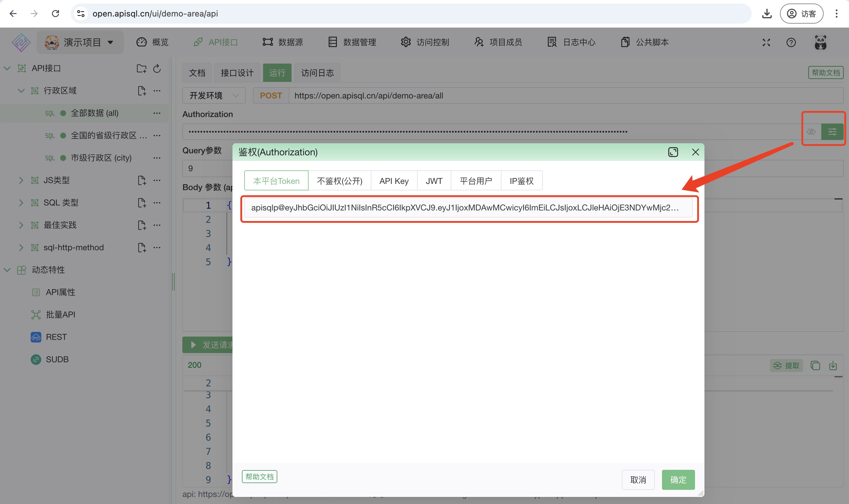849x504 pixels.
Task: Open the help question mark icon
Action: click(x=791, y=42)
